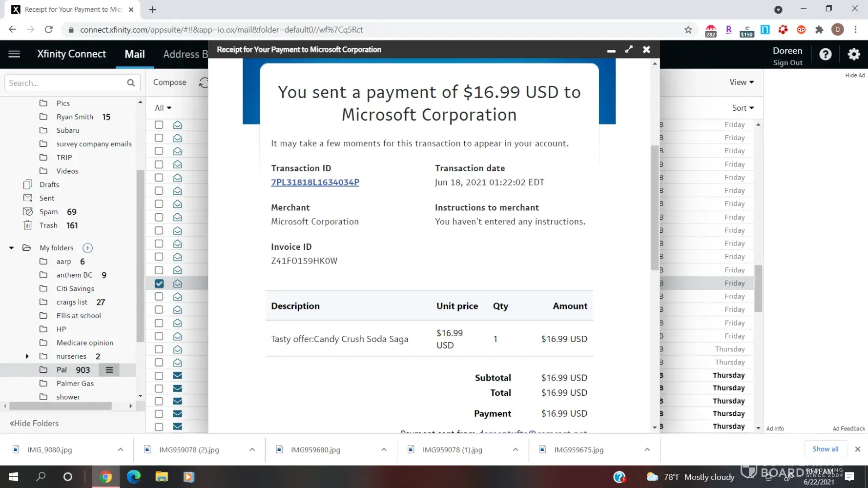Screen dimensions: 868x488
Task: Click the search magnifier icon in mail
Action: pos(131,83)
